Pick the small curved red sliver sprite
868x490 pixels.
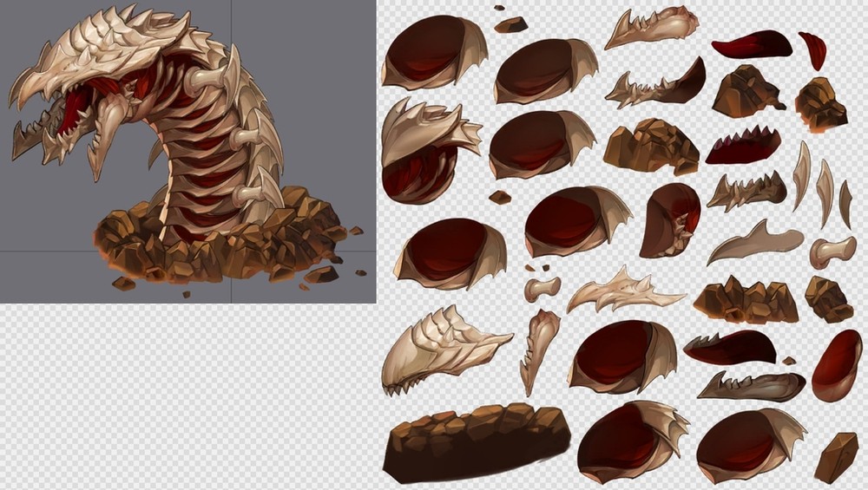(x=813, y=49)
